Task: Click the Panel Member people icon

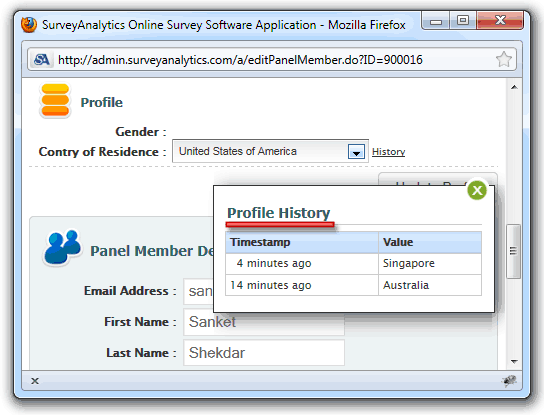Action: point(62,248)
